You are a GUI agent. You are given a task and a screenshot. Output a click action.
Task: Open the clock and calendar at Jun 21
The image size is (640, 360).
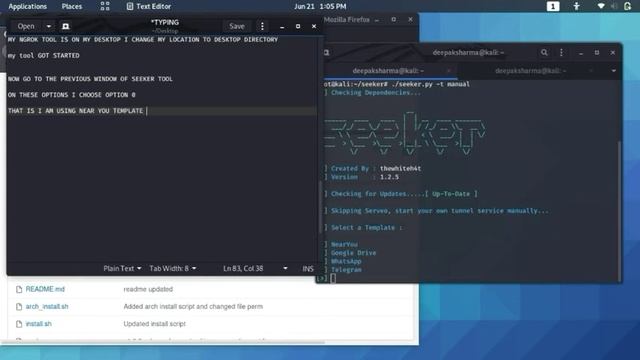320,7
